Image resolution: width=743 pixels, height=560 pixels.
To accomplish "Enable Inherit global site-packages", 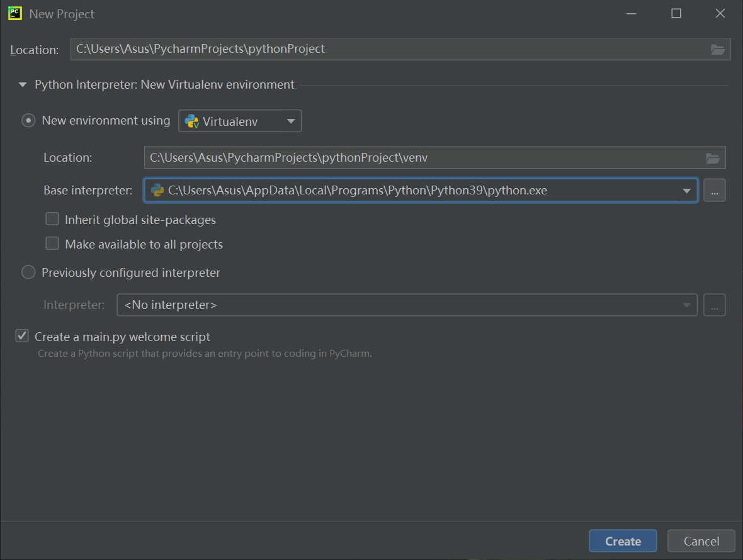I will click(x=52, y=220).
